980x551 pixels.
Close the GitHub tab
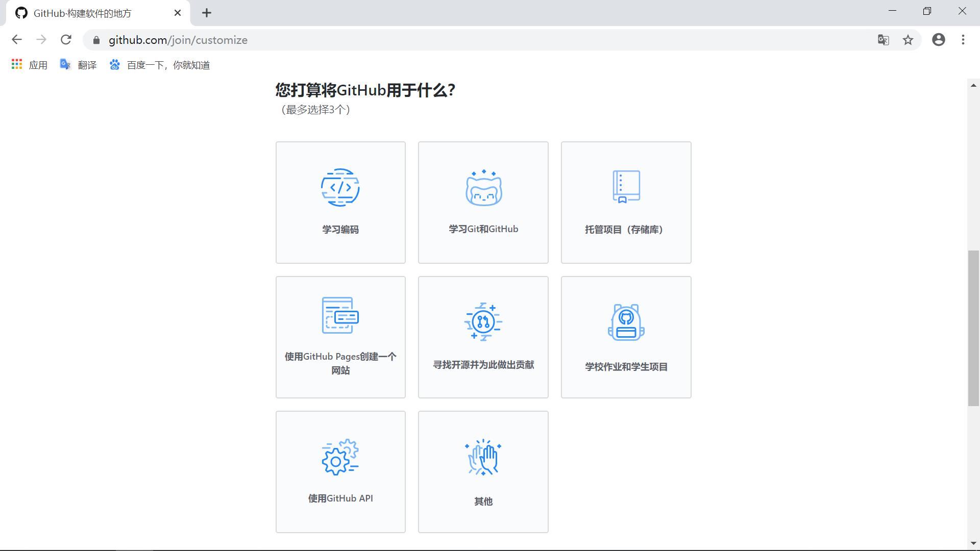[x=178, y=13]
